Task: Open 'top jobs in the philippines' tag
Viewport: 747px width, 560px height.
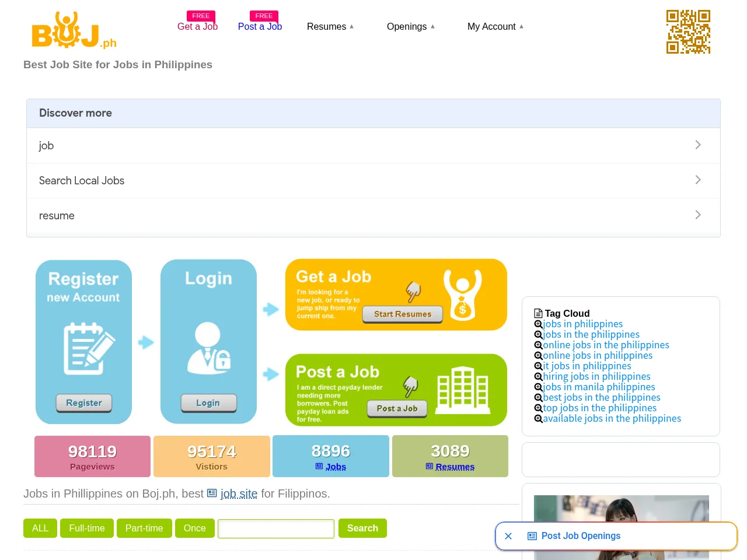Action: click(600, 408)
